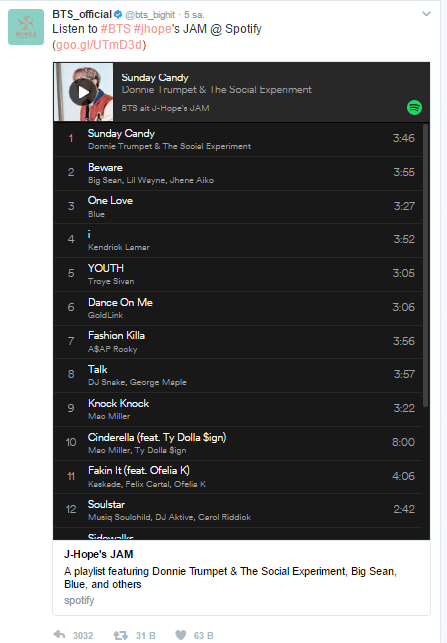Retweet this post via the retweet icon
This screenshot has width=447, height=643.
click(121, 635)
